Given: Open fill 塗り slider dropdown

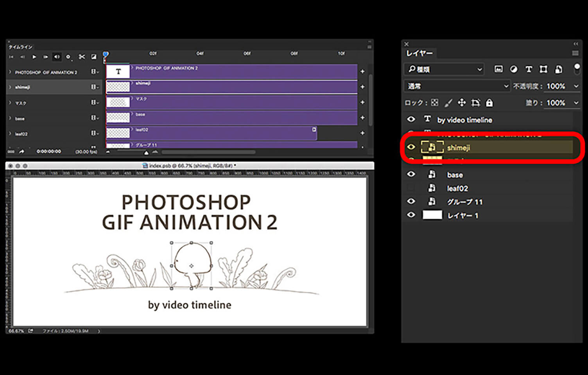Looking at the screenshot, I should point(576,103).
